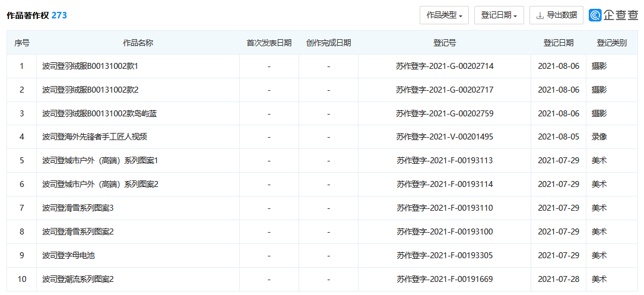
Task: Click 美术 category for 波司登字母电池 row
Action: tap(599, 256)
